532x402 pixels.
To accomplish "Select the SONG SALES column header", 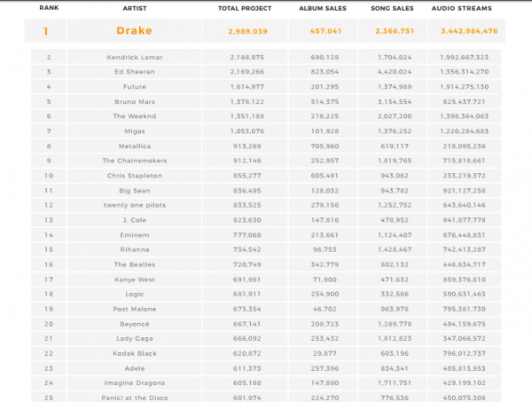I will [x=392, y=8].
